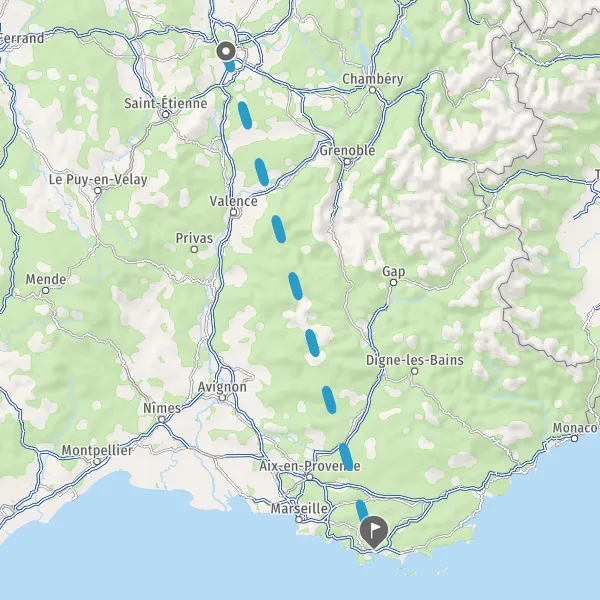Select the Privas city dot
This screenshot has width=600, height=600.
tap(194, 249)
